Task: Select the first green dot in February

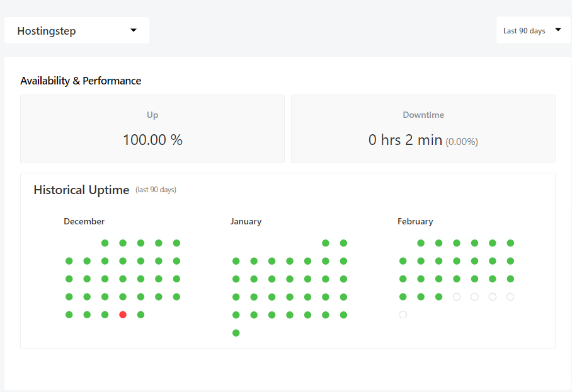Action: click(x=421, y=243)
